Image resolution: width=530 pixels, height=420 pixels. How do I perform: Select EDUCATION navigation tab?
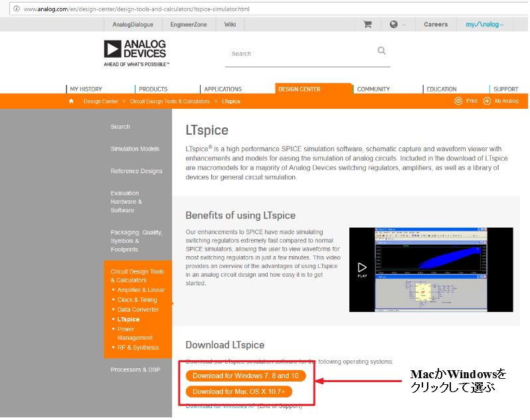pyautogui.click(x=442, y=89)
